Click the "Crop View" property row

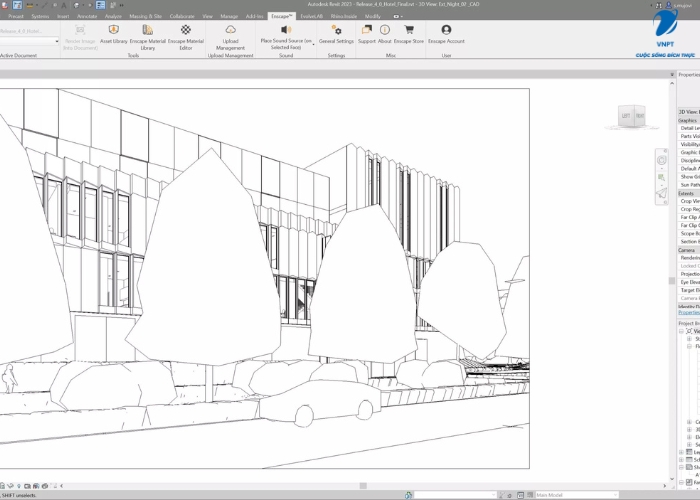coord(689,201)
